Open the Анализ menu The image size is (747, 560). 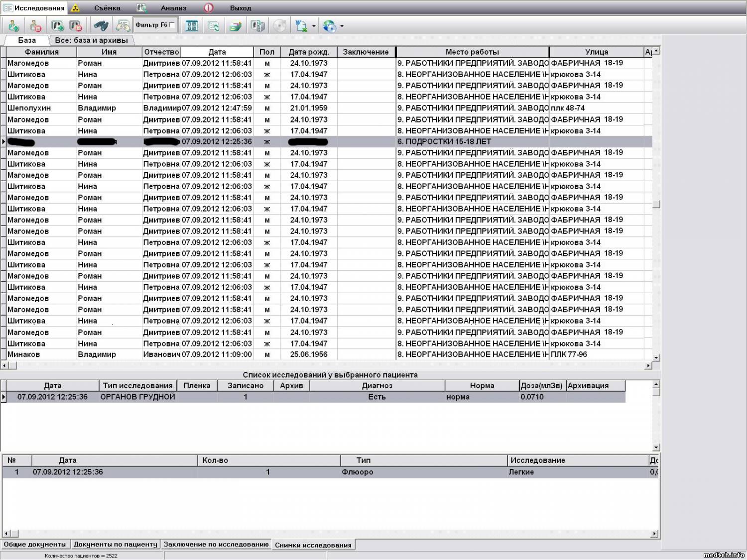[173, 8]
